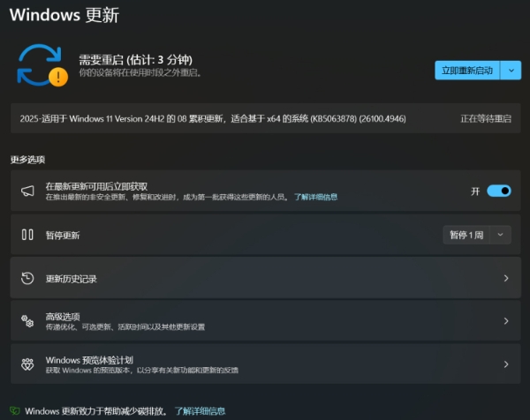Select the 高级选项 row title
This screenshot has height=420, width=530.
pyautogui.click(x=63, y=317)
